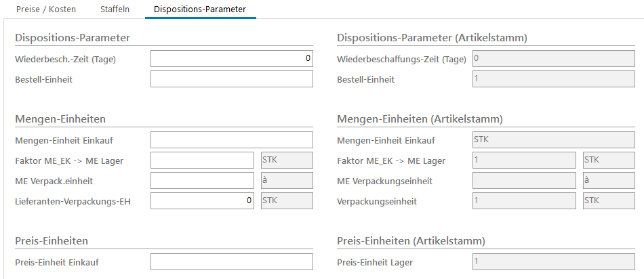Viewport: 644px width, 279px height.
Task: Click the Artikelstamm ME Verpackungseinheit value field
Action: pyautogui.click(x=524, y=181)
